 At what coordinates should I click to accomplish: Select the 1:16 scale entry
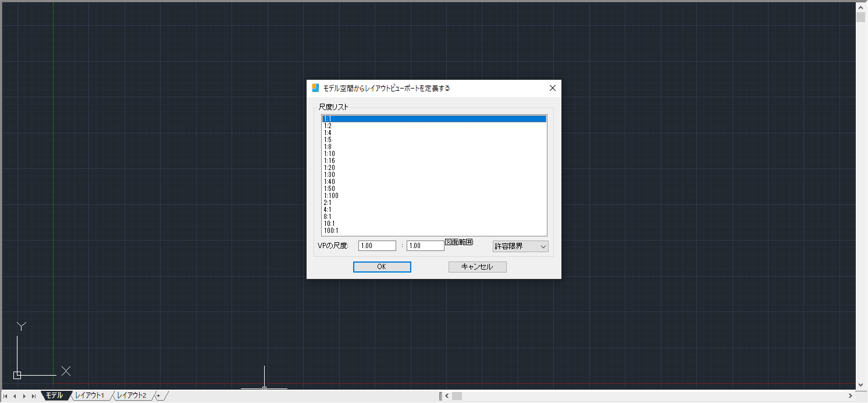(x=434, y=161)
